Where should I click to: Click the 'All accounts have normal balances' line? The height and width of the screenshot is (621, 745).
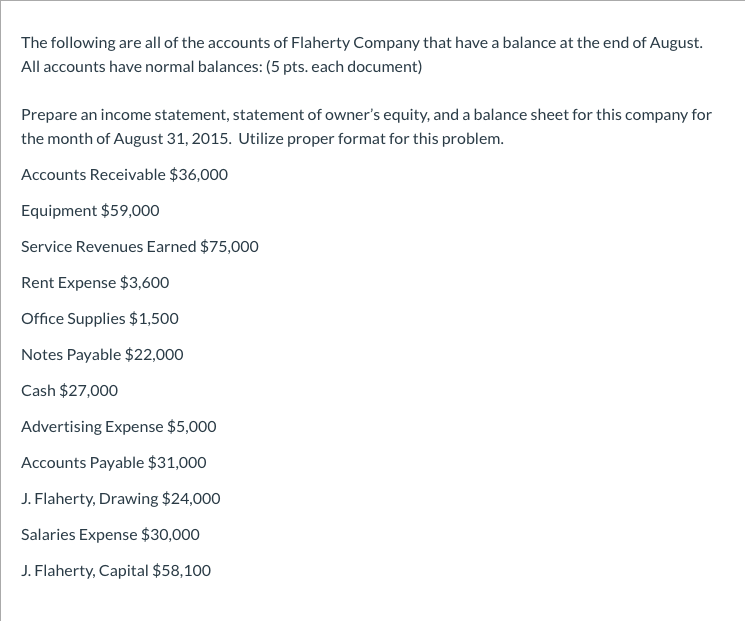221,67
